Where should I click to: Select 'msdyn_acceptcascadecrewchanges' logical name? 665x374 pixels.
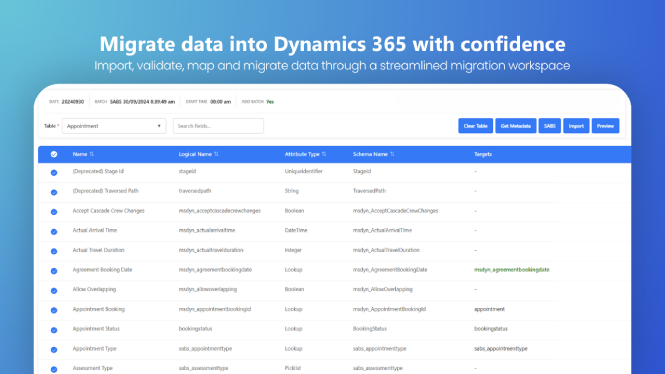pyautogui.click(x=220, y=211)
